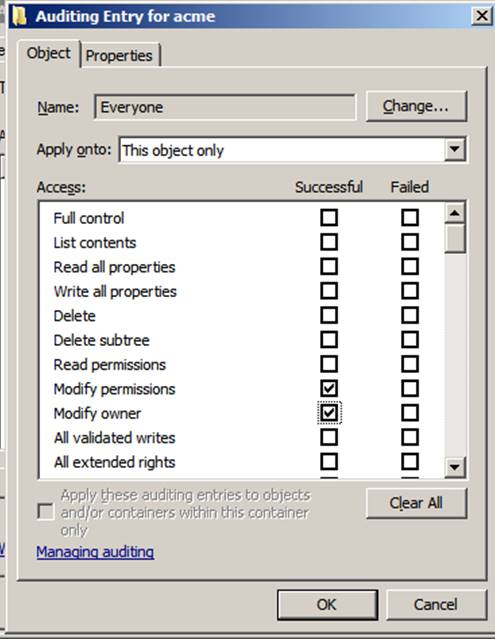Switch to the Properties tab
Screen dimensions: 495x639
coord(119,55)
